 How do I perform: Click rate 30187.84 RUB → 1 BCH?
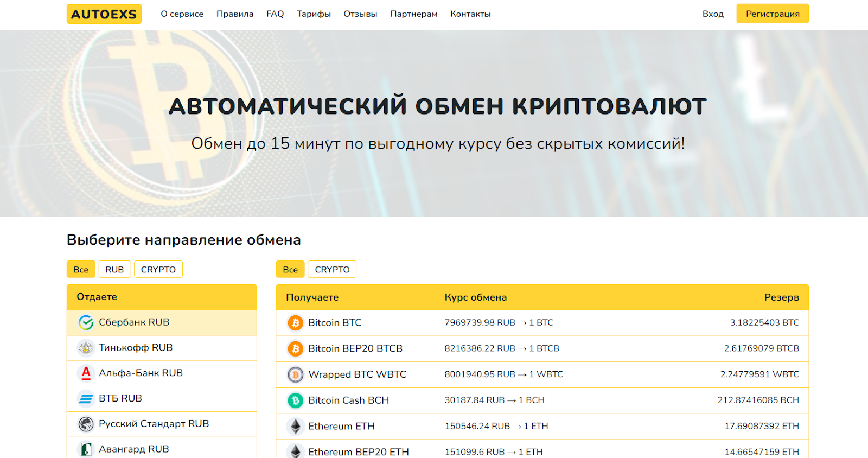coord(495,400)
